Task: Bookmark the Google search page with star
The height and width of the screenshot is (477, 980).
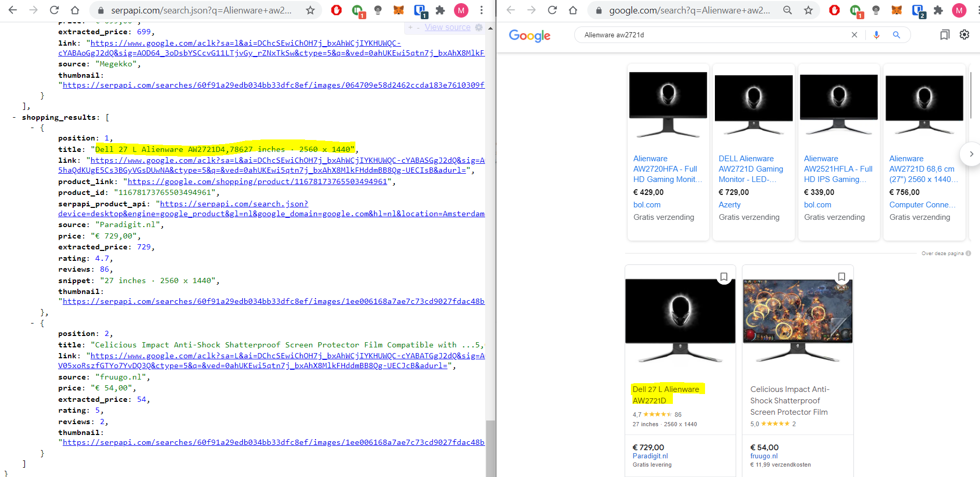Action: [808, 10]
